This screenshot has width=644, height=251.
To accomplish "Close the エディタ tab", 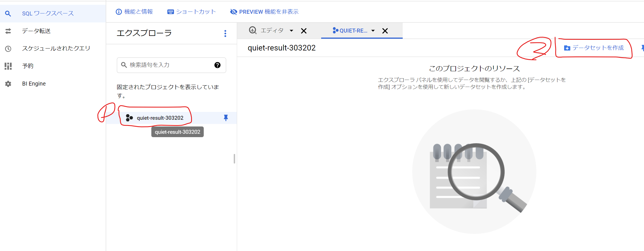I will tap(304, 31).
